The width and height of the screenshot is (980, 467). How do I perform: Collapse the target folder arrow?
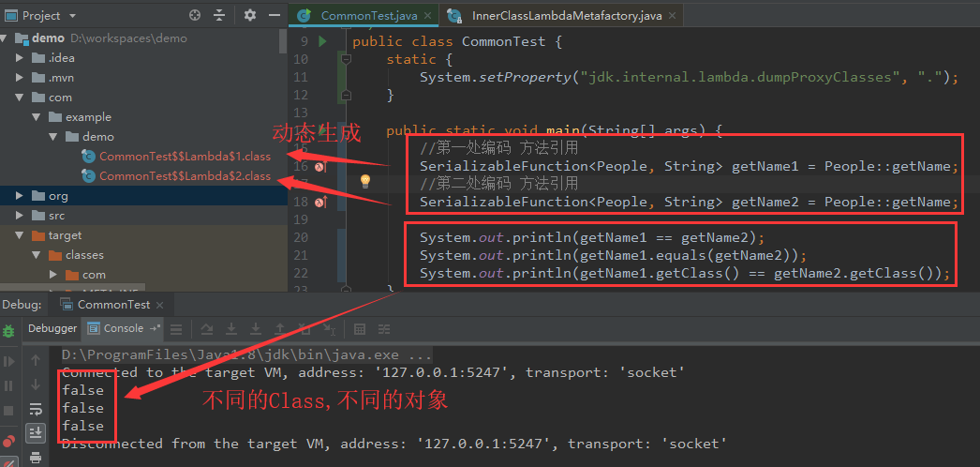click(20, 235)
